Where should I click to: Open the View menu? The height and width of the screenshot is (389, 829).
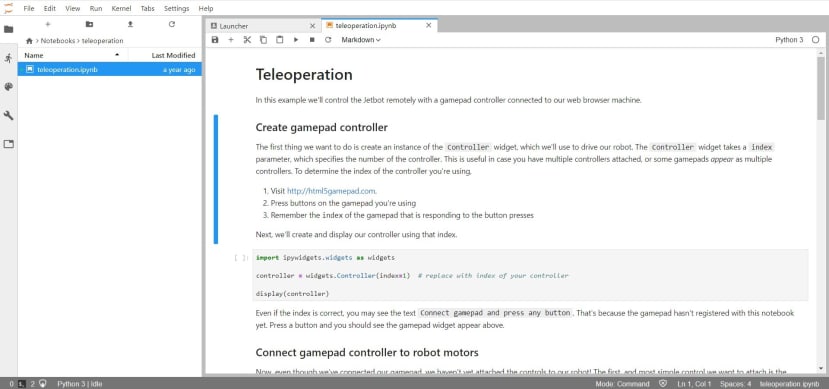(73, 8)
